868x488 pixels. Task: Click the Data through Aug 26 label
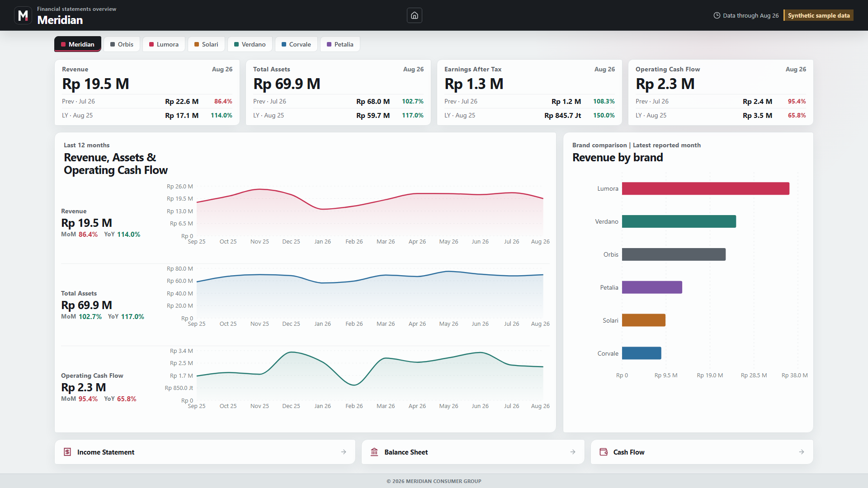point(751,15)
